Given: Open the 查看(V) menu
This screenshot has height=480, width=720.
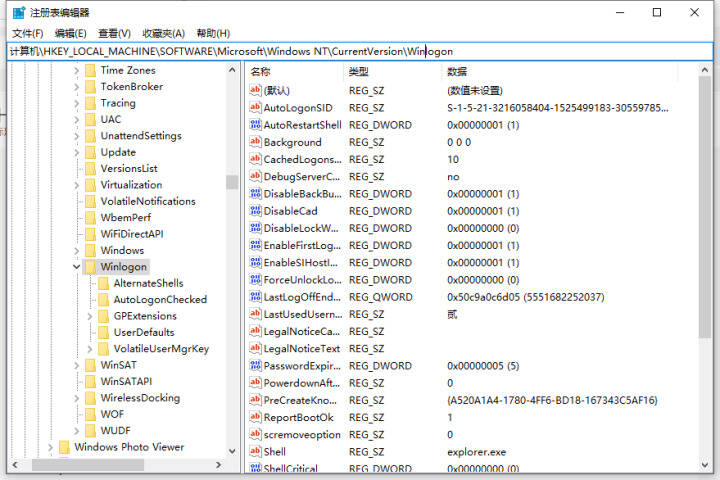Looking at the screenshot, I should pyautogui.click(x=114, y=33).
